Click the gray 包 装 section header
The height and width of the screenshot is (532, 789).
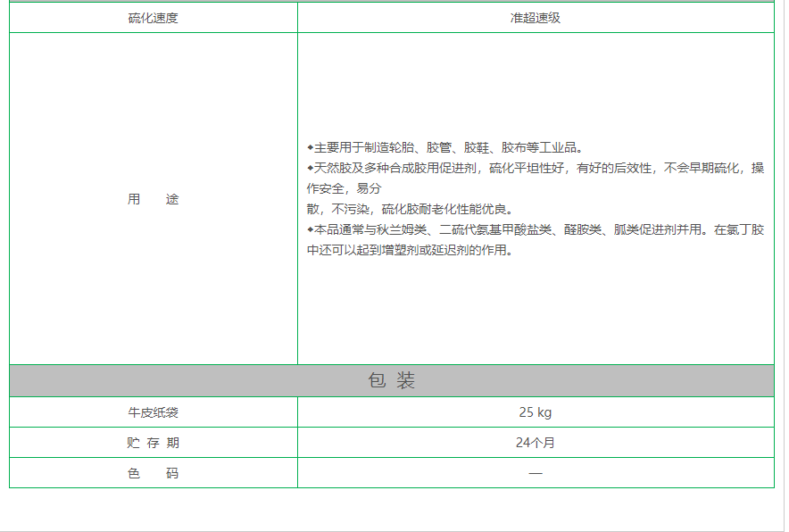point(391,380)
